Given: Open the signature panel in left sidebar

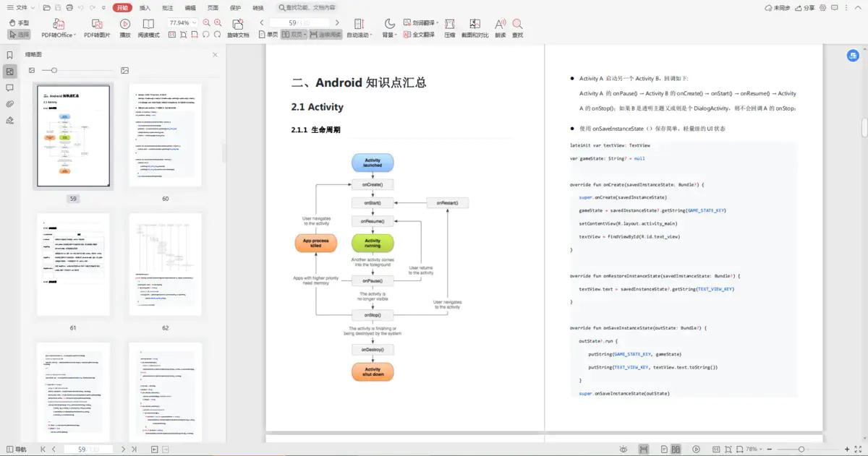Looking at the screenshot, I should pos(10,120).
